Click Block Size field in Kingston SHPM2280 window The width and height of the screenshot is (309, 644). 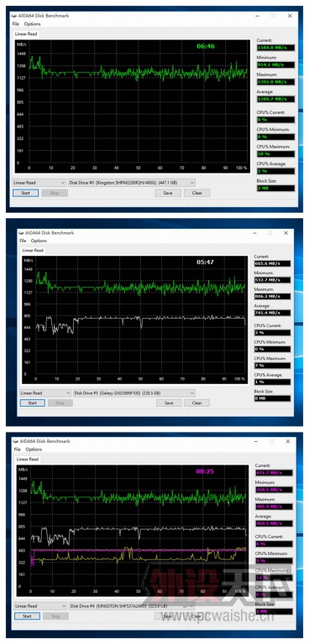coord(275,188)
